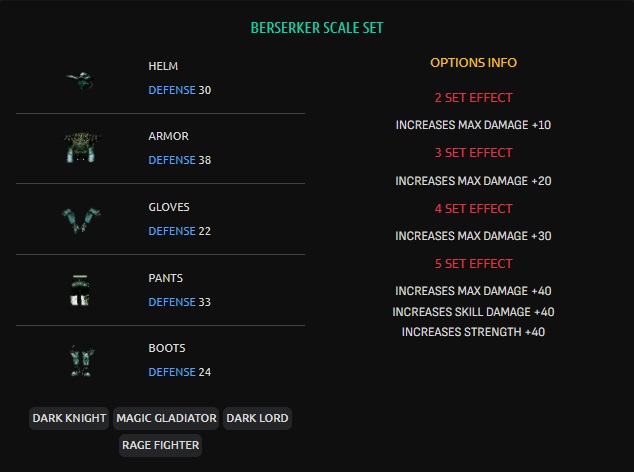
Task: Select the 5 Set Effect heading
Action: [473, 264]
